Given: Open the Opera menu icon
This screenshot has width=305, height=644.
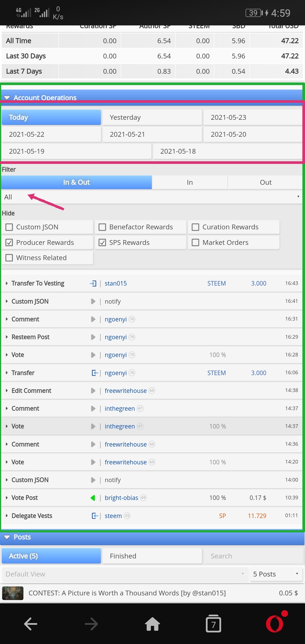Looking at the screenshot, I should pos(274,624).
